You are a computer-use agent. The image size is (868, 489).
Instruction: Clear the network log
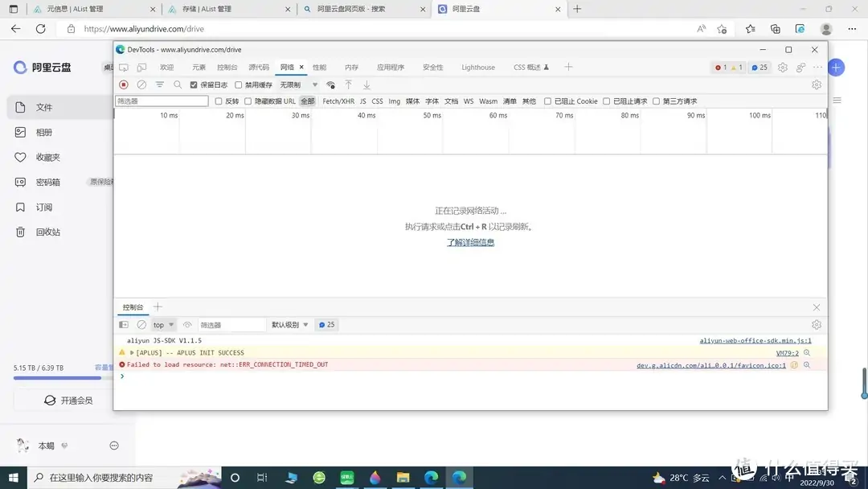pyautogui.click(x=141, y=84)
